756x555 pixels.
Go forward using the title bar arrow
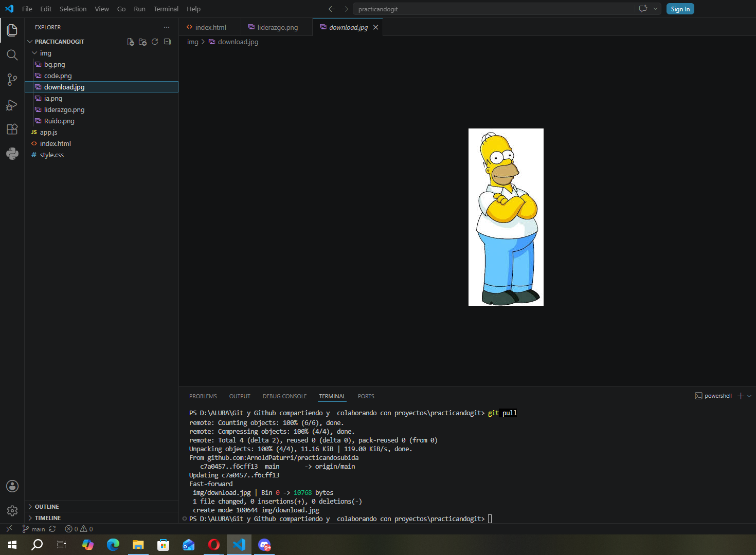(x=345, y=9)
